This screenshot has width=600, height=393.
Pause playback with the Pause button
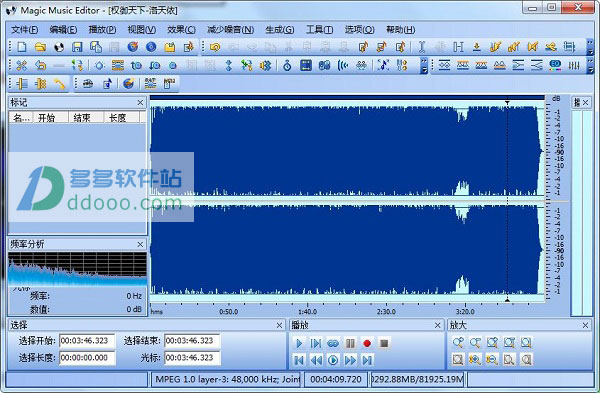(x=350, y=343)
